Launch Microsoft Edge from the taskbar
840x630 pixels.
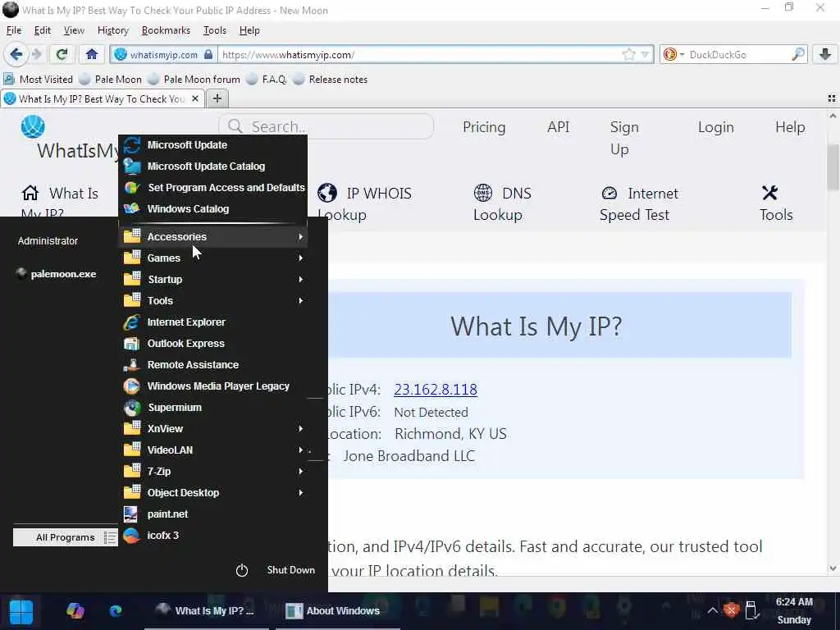(115, 610)
